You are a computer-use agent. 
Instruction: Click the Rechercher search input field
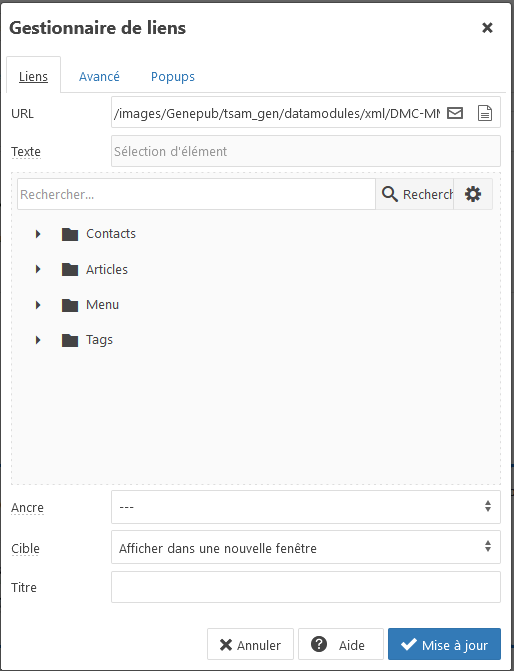click(196, 194)
